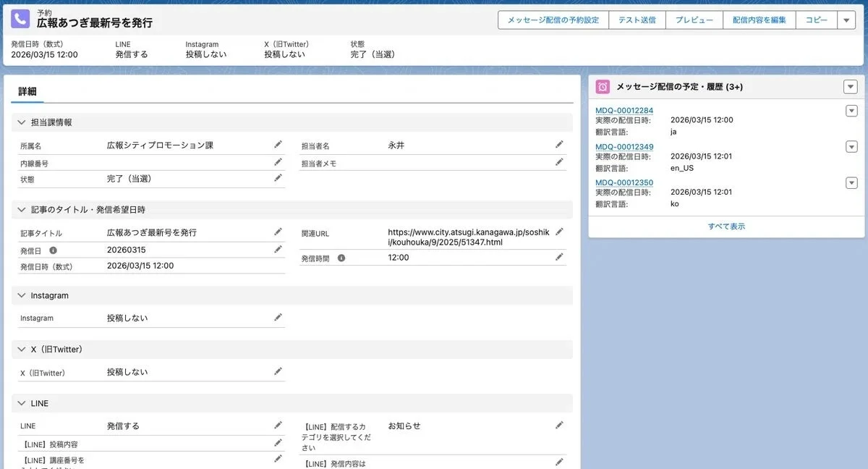This screenshot has width=868, height=469.
Task: Select the 詳細 tab
Action: (x=27, y=93)
